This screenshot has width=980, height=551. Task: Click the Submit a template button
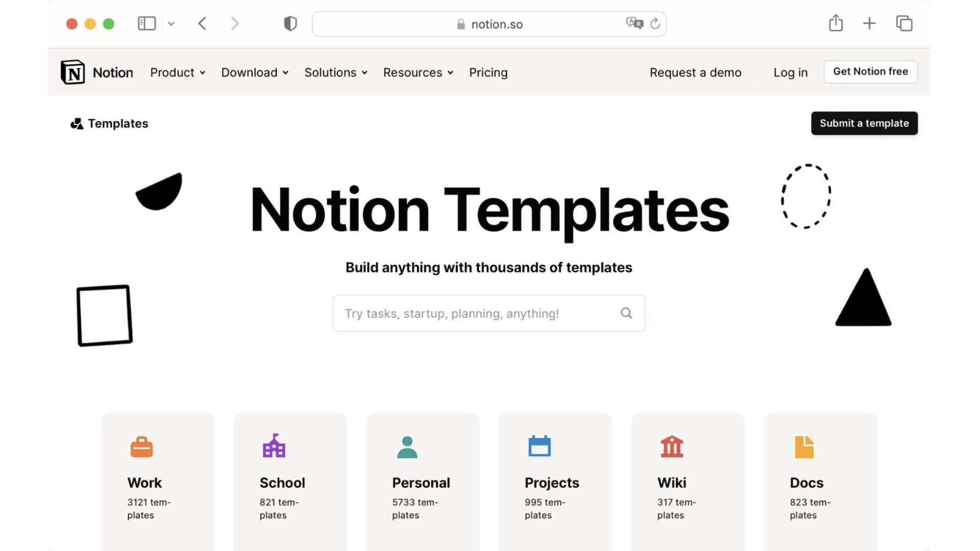864,122
